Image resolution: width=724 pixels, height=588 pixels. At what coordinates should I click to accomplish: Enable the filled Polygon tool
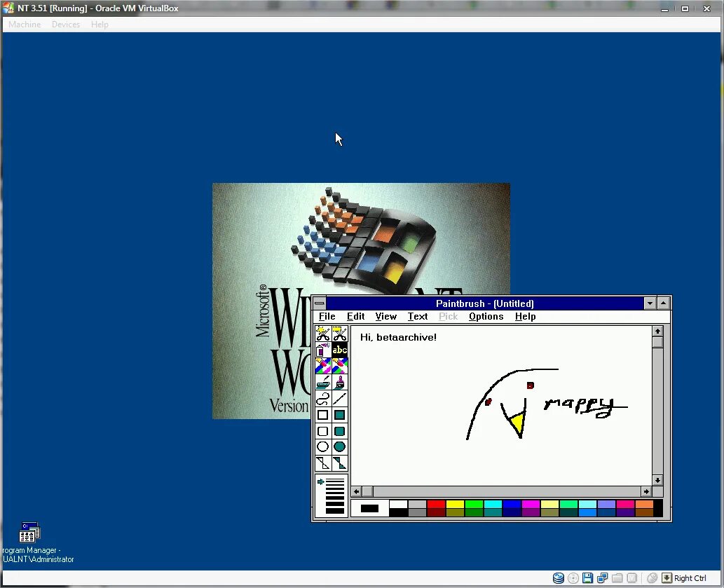(x=339, y=463)
